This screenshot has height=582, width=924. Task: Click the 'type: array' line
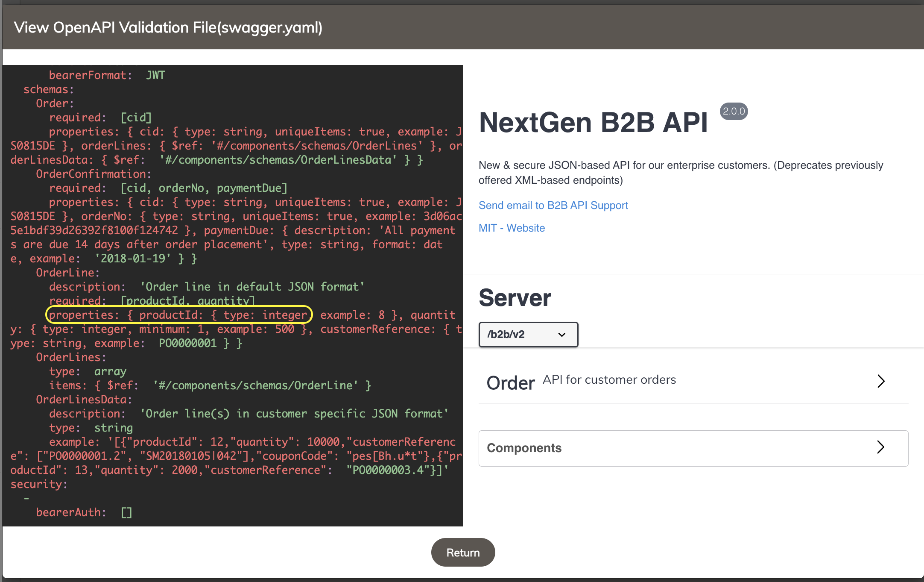pos(88,371)
